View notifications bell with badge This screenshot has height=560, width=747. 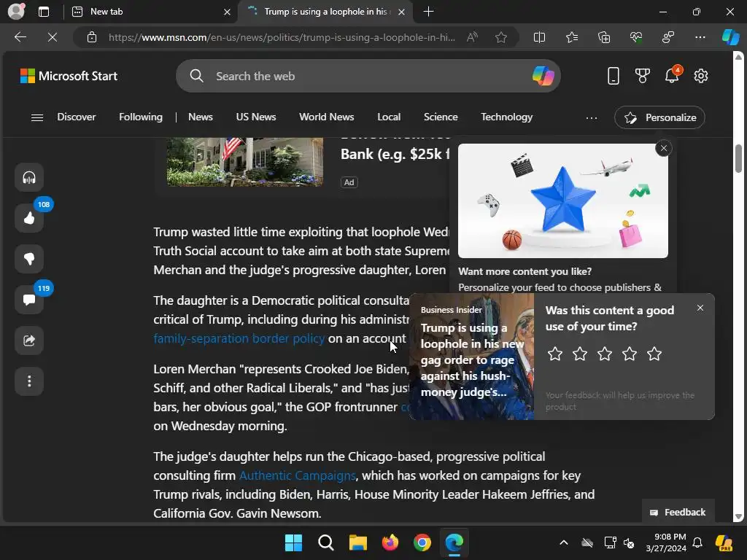672,75
